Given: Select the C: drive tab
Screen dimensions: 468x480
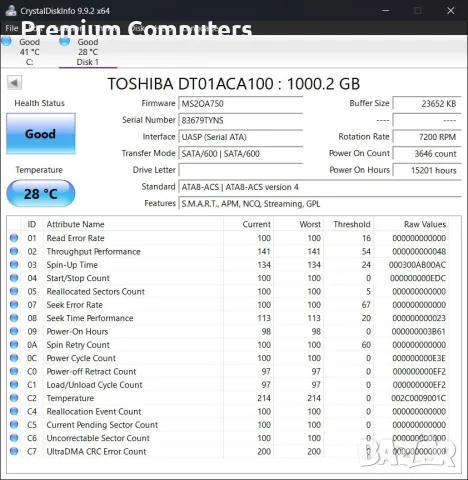Looking at the screenshot, I should point(29,52).
